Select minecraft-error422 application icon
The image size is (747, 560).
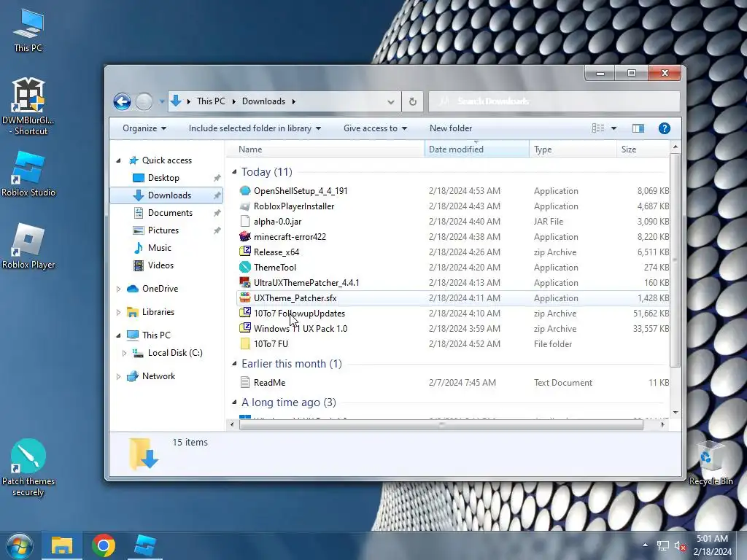[x=245, y=237]
